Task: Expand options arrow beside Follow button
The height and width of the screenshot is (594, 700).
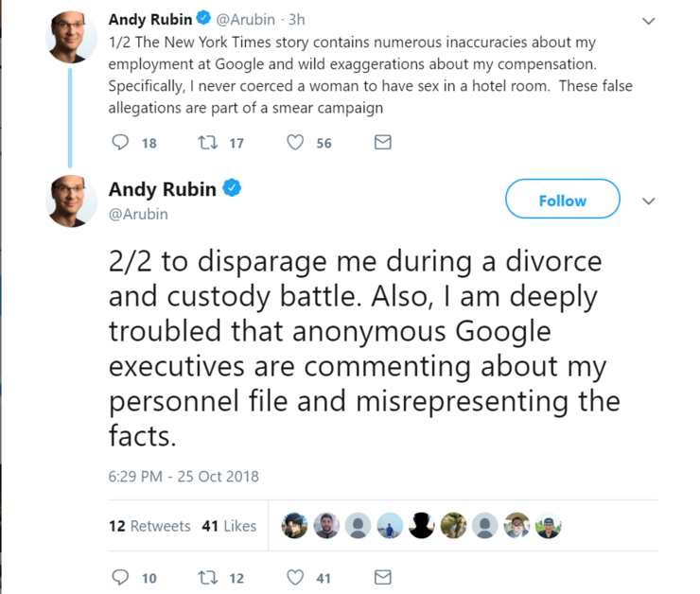Action: (648, 201)
